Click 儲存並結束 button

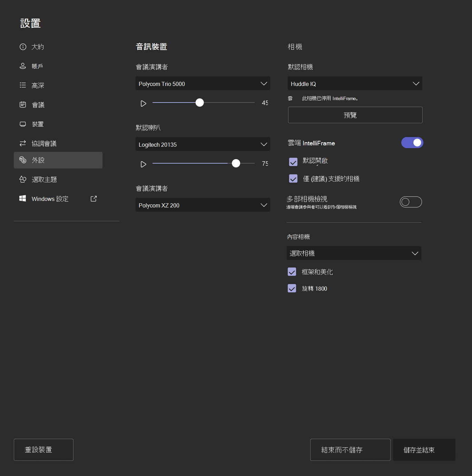pos(424,450)
